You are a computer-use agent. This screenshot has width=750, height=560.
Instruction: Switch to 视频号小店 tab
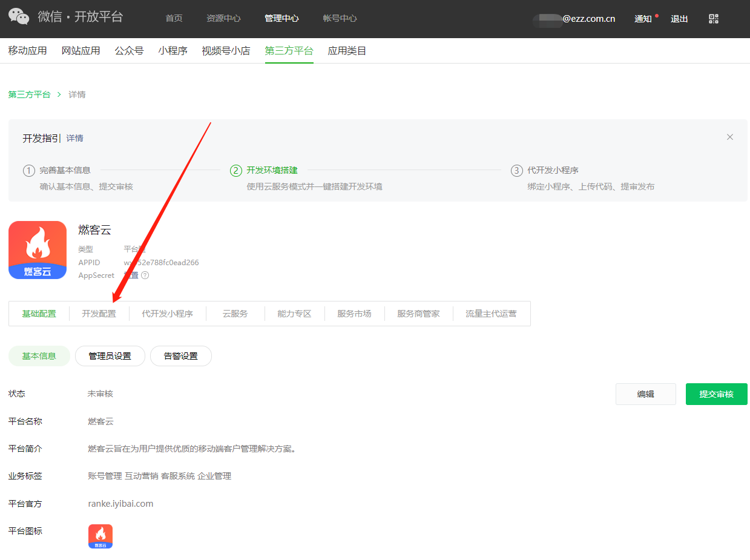(226, 51)
